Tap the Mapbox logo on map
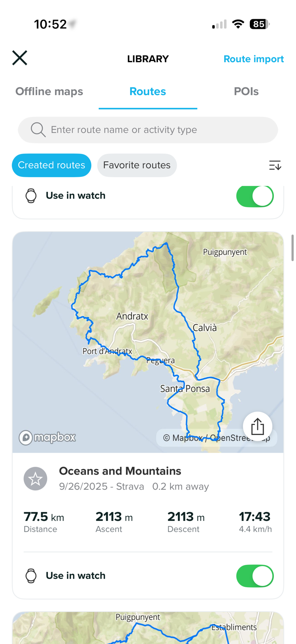This screenshot has width=296, height=644. point(48,437)
